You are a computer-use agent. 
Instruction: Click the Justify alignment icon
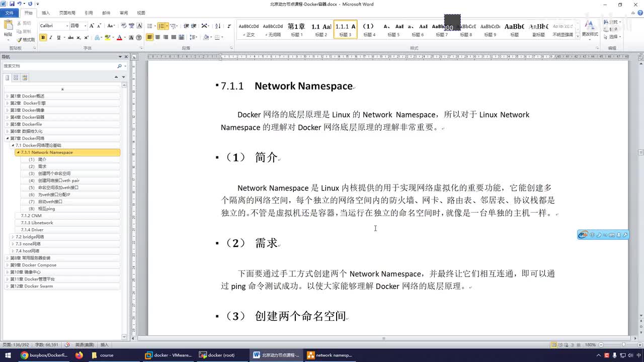pyautogui.click(x=174, y=37)
